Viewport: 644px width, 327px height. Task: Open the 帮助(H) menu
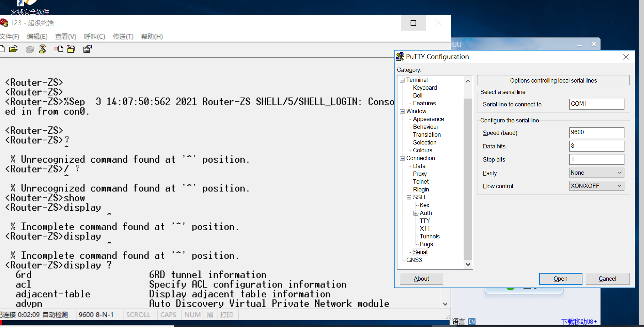pyautogui.click(x=152, y=36)
